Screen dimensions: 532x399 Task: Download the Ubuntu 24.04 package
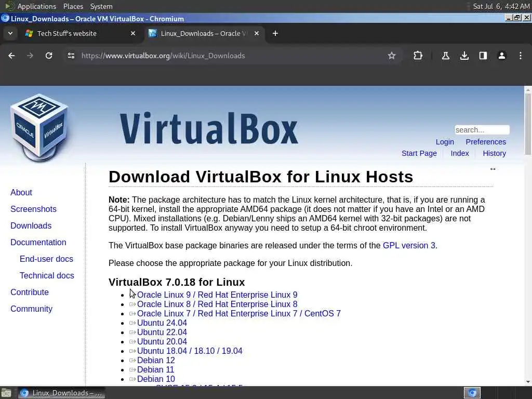click(162, 323)
